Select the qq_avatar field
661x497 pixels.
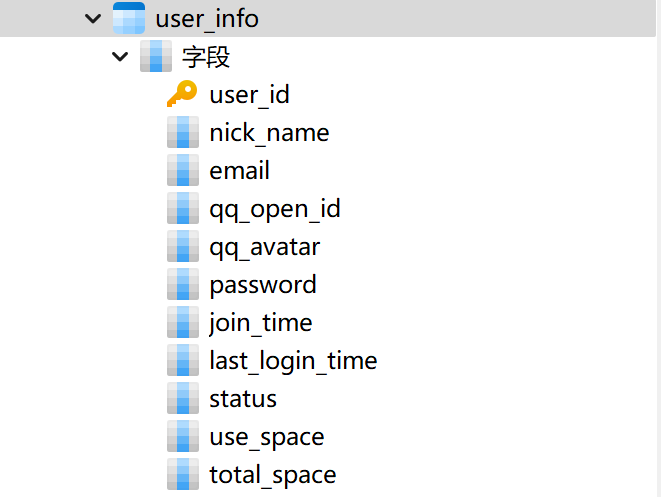pos(265,248)
